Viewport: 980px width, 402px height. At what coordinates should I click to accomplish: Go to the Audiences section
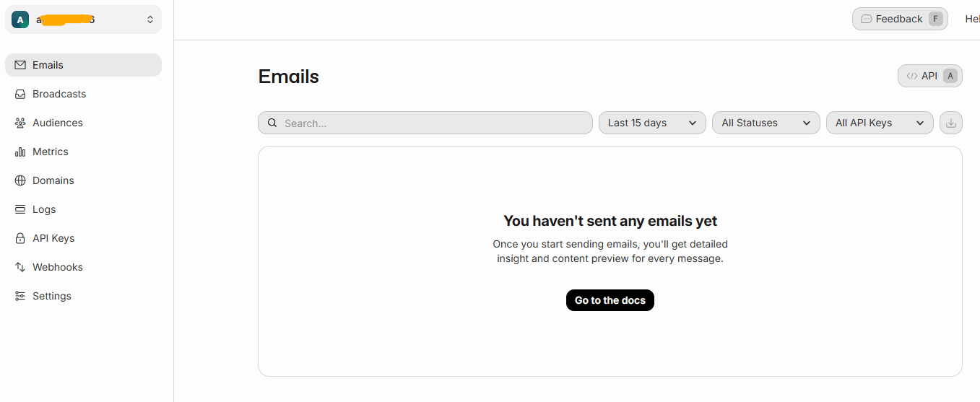click(x=58, y=123)
